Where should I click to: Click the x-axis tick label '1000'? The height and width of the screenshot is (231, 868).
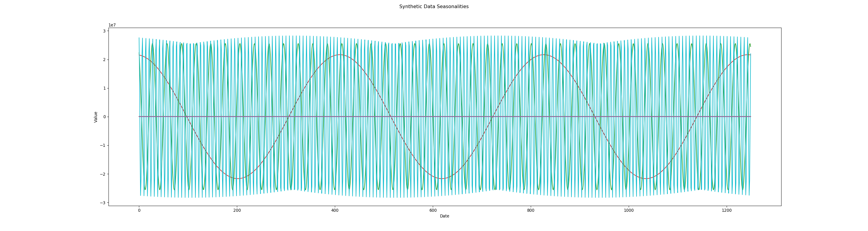629,211
